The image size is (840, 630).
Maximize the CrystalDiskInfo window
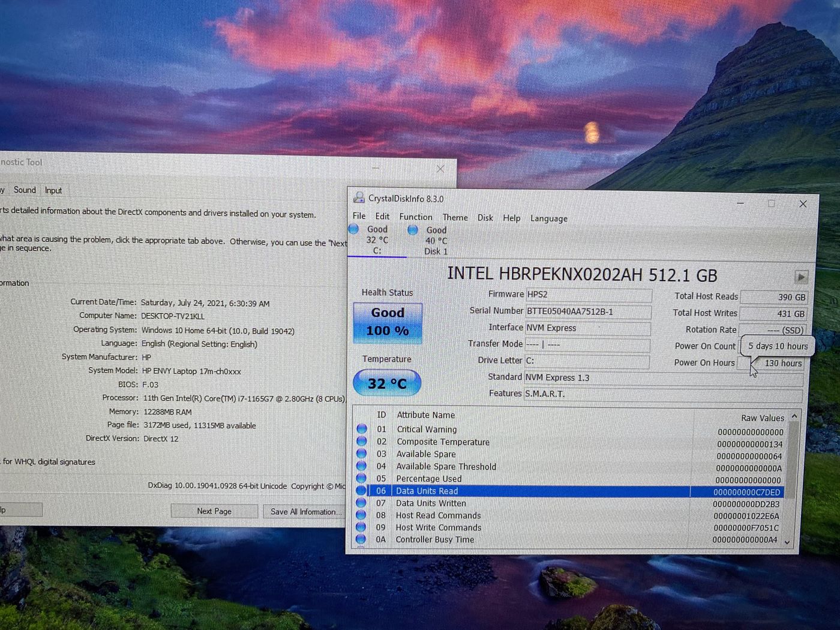[x=771, y=203]
